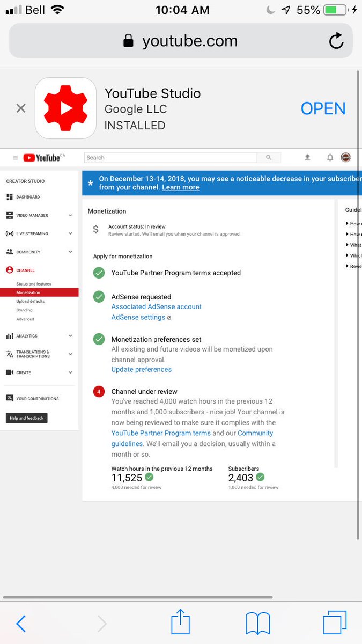Tap Safari tabs overview icon
362x644 pixels.
pyautogui.click(x=335, y=624)
